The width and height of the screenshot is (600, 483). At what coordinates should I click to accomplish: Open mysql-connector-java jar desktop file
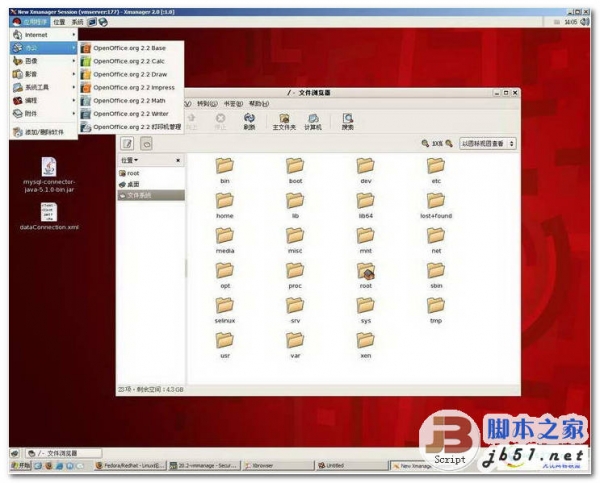[49, 175]
